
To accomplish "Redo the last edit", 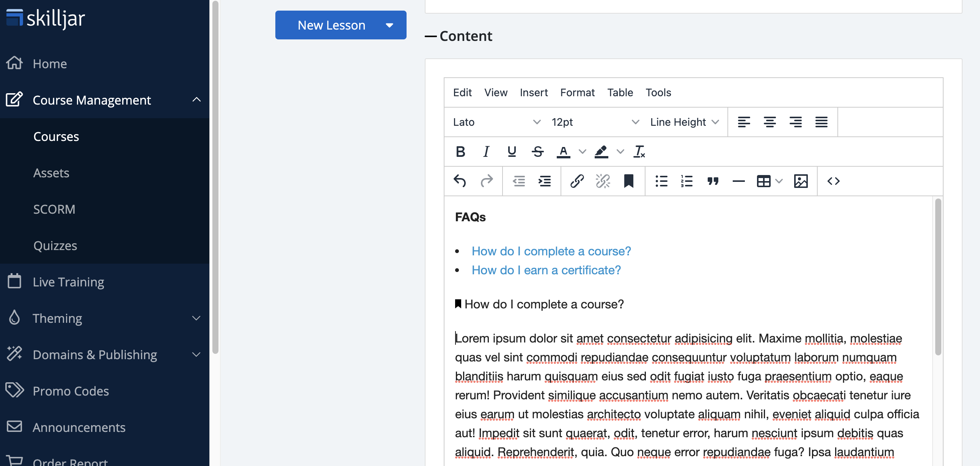I will [486, 181].
